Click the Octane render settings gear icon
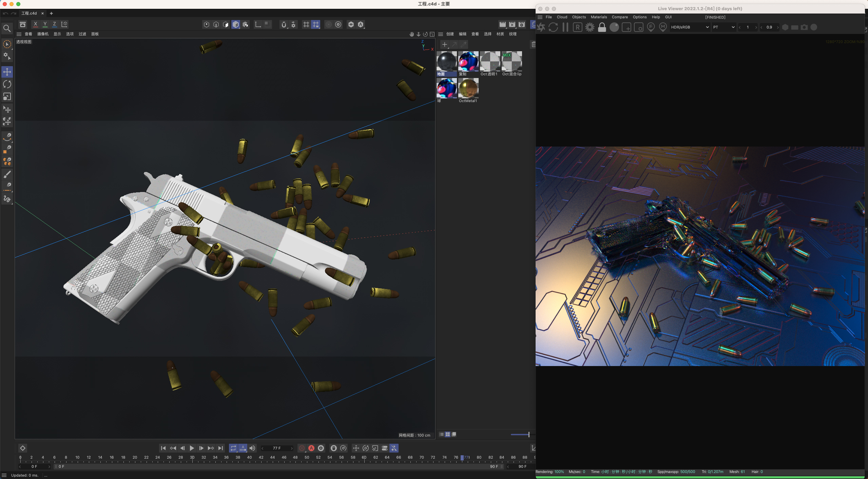Screen dimensions: 868x479 [590, 27]
